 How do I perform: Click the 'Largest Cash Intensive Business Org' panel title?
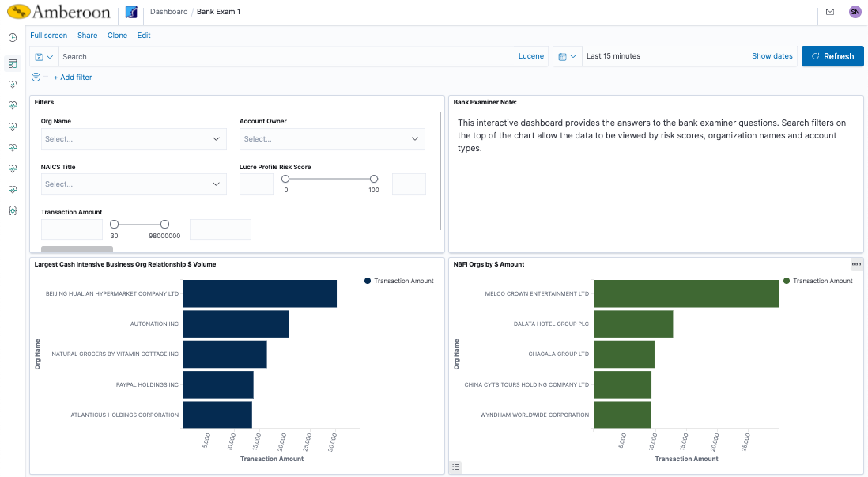(125, 264)
